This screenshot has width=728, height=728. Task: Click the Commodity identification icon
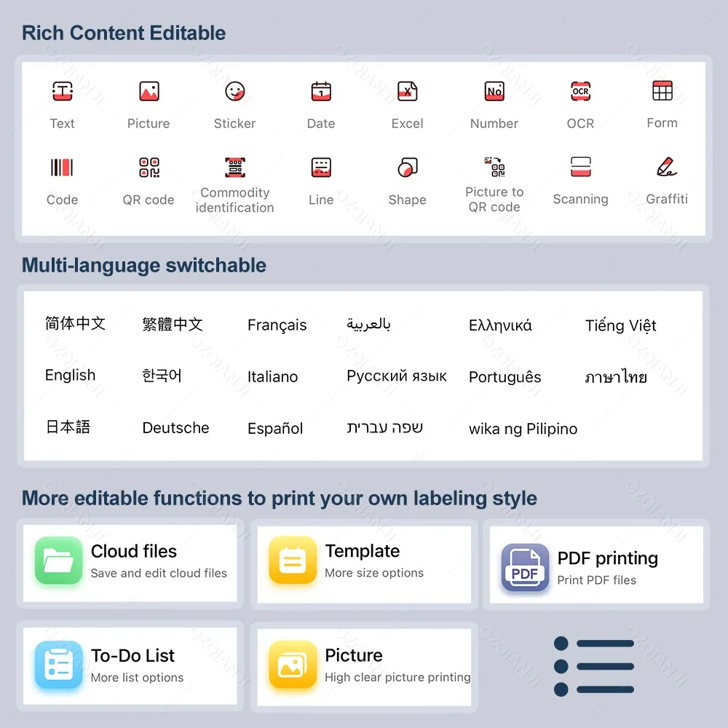point(234,167)
